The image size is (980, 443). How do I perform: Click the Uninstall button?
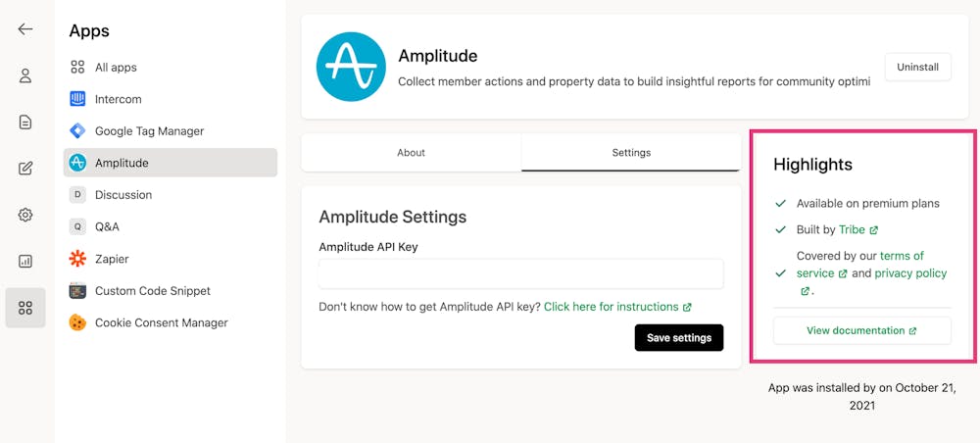pyautogui.click(x=917, y=67)
